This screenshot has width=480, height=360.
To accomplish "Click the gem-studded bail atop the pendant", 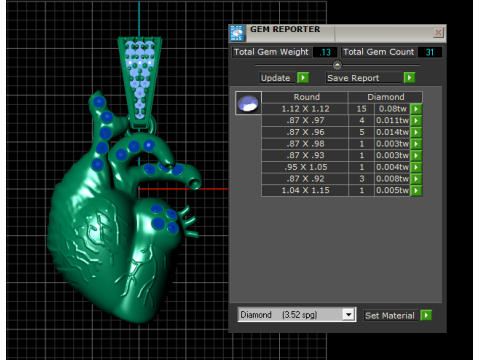I will pyautogui.click(x=140, y=82).
